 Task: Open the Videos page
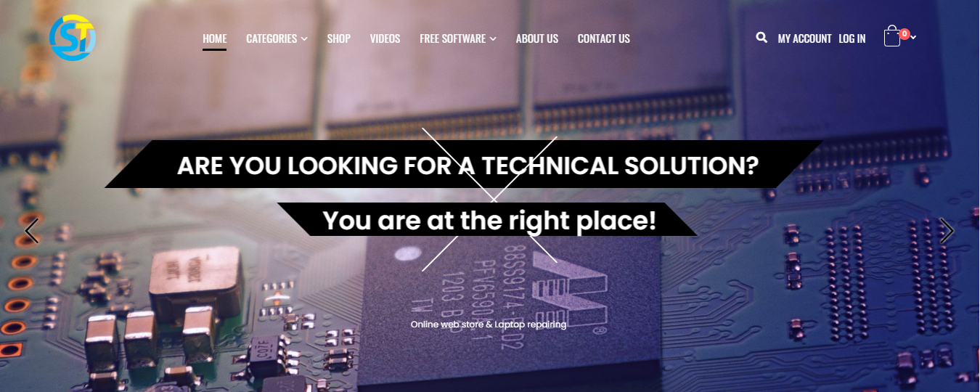tap(385, 38)
